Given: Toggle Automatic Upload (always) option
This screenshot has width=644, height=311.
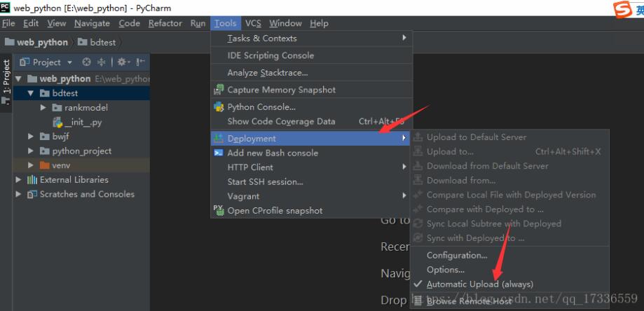Looking at the screenshot, I should coord(479,284).
